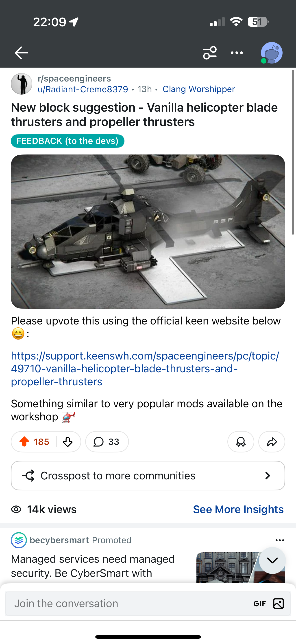Image resolution: width=296 pixels, height=644 pixels.
Task: Open the Reddit avatar profile
Action: (x=272, y=53)
